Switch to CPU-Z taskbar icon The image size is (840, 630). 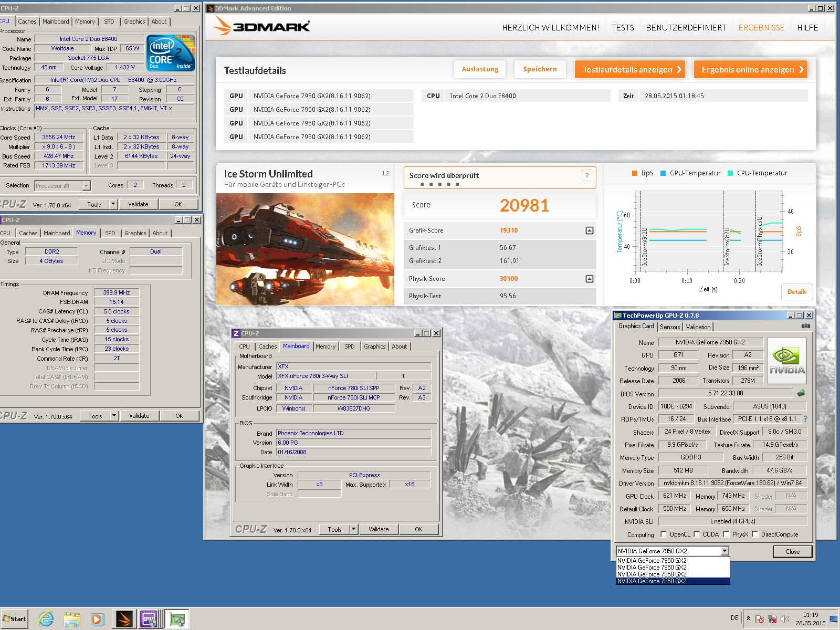(150, 619)
